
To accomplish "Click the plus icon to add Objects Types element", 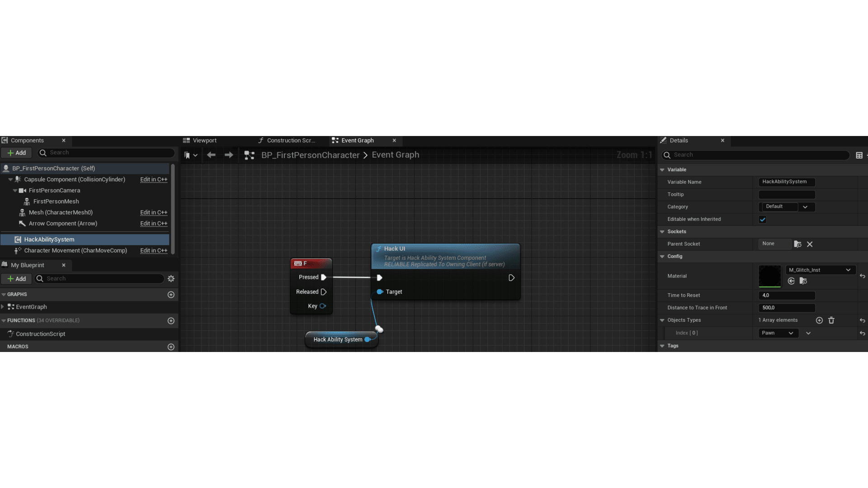I will [x=819, y=320].
